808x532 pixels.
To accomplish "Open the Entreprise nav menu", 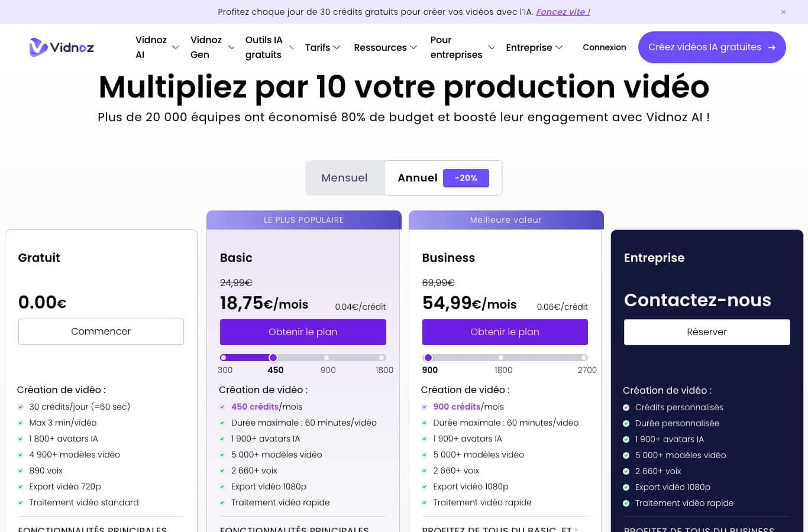I will click(x=529, y=47).
